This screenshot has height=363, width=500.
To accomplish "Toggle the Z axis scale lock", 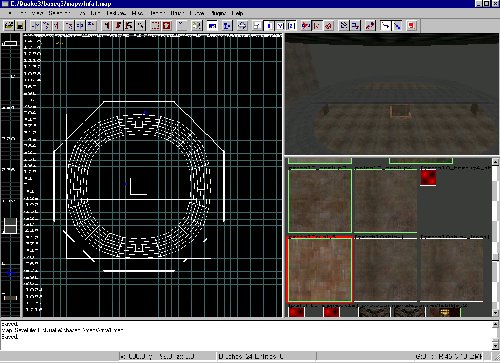I will point(291,26).
